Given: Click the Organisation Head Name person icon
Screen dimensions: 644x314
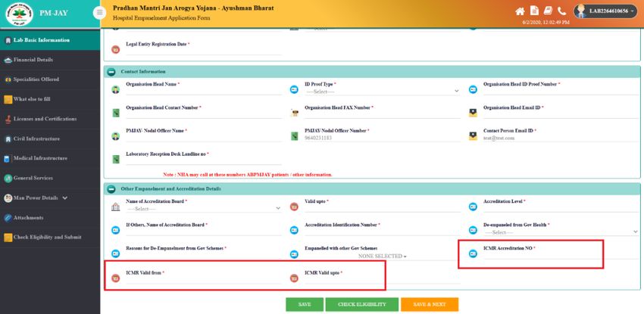Looking at the screenshot, I should pyautogui.click(x=115, y=89).
